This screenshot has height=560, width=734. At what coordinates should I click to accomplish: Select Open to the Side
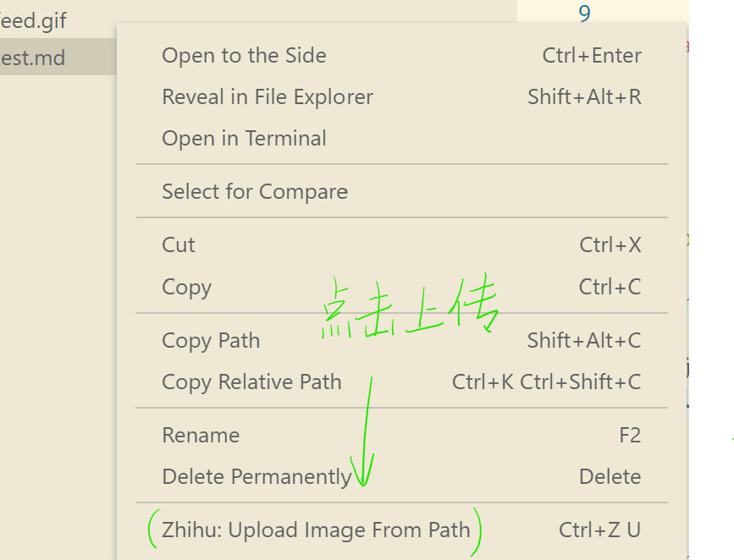401,56
